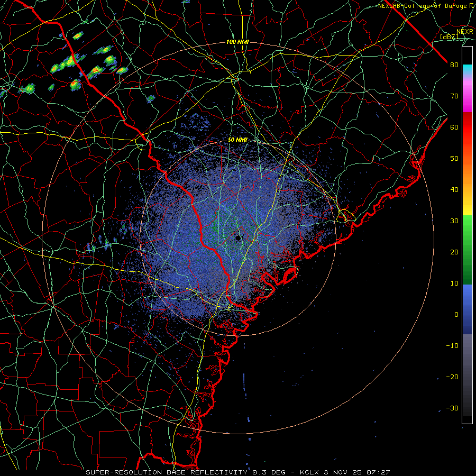The width and height of the screenshot is (476, 476).
Task: Click the -30 dBZ scale value
Action: (452, 408)
